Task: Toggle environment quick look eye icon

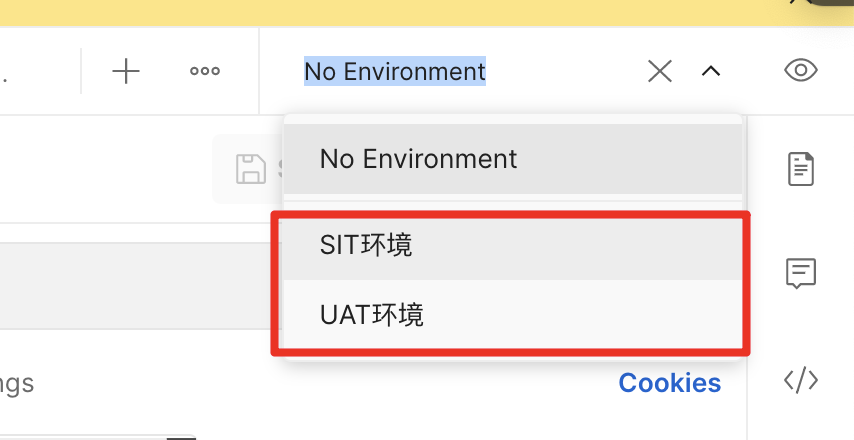Action: [801, 71]
